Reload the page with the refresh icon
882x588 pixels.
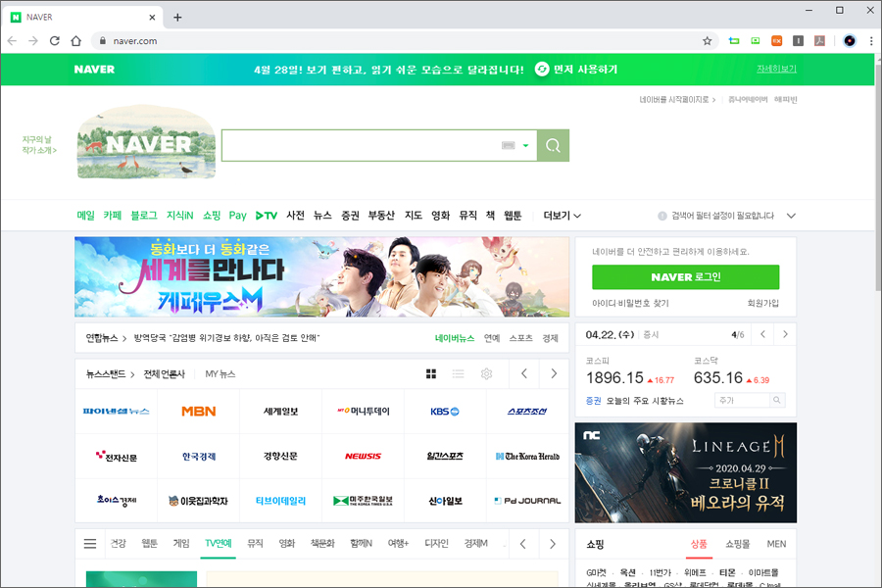(x=55, y=41)
